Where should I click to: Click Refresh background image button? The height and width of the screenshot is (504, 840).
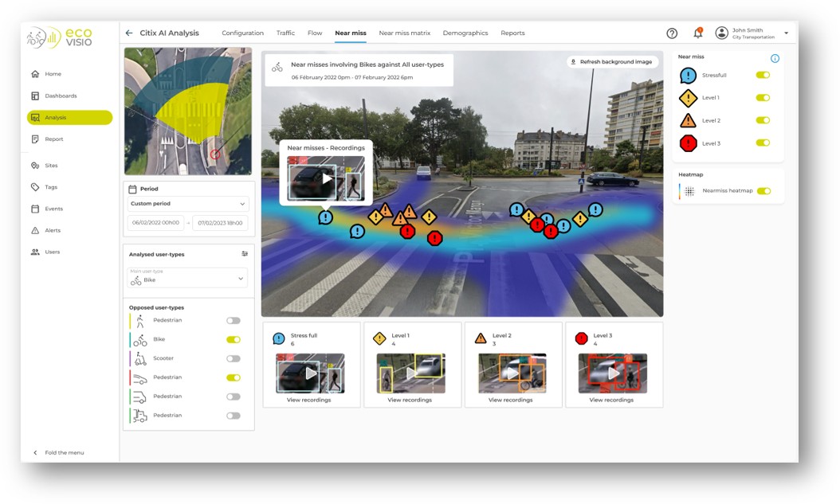(612, 61)
